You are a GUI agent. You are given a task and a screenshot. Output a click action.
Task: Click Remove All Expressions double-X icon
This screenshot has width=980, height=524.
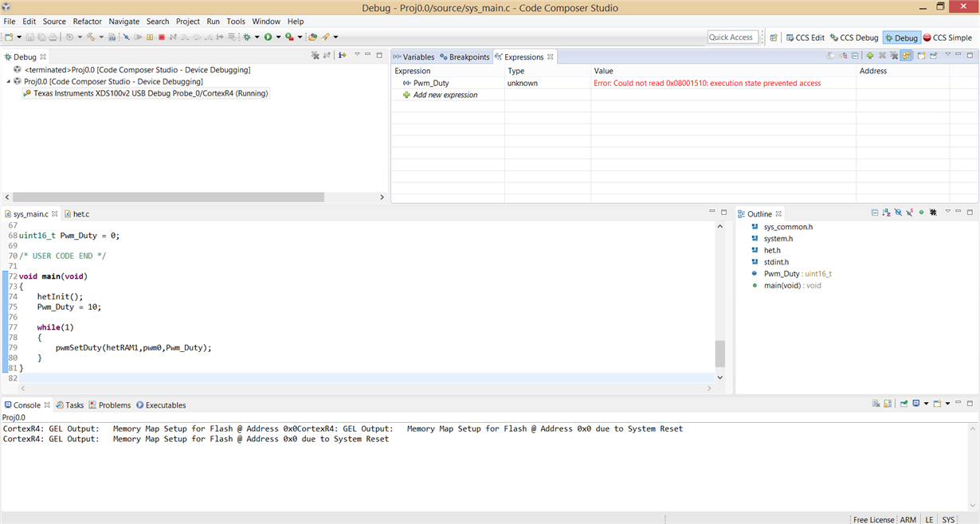coord(894,56)
